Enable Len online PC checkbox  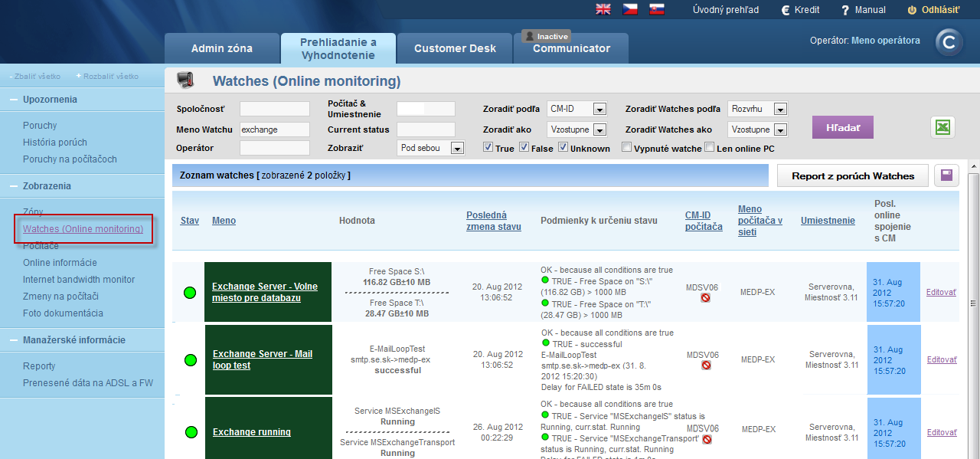709,148
